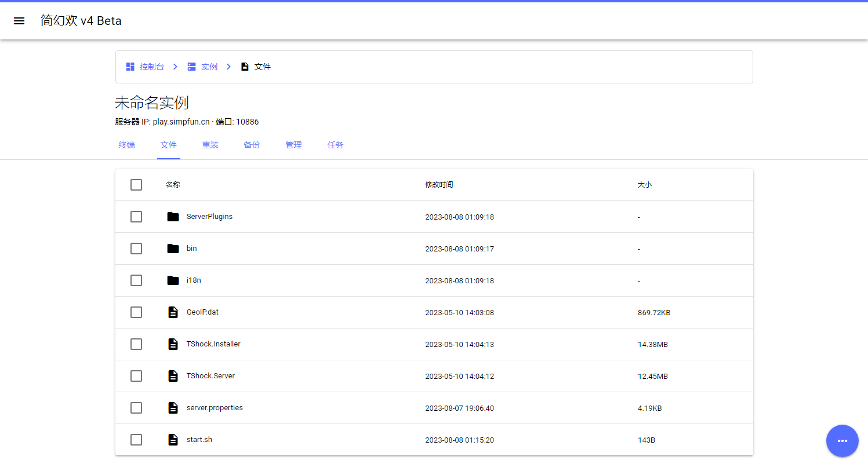Click the floating more-actions button
Viewport: 868px width, 471px height.
tap(842, 441)
